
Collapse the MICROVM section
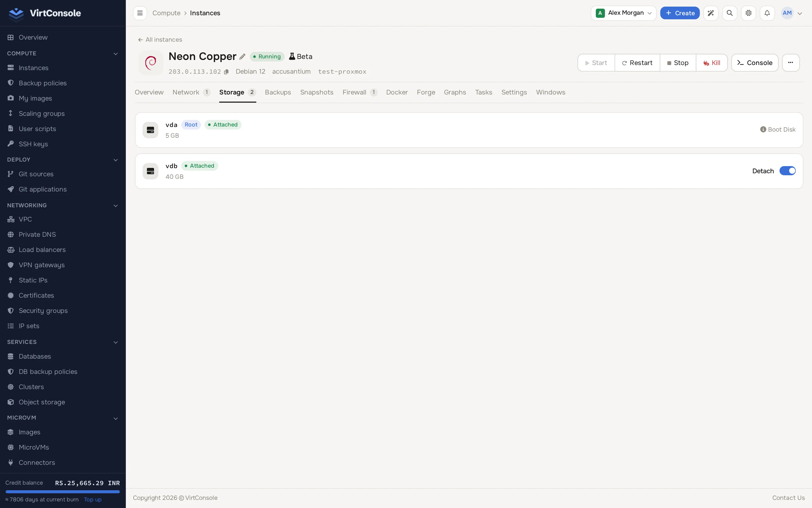click(x=115, y=418)
